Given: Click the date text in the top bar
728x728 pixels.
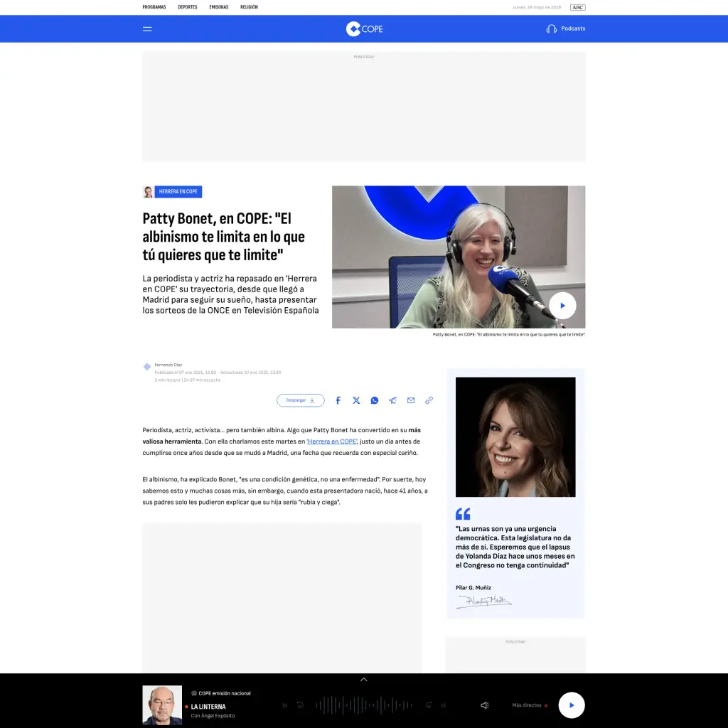Looking at the screenshot, I should click(537, 7).
